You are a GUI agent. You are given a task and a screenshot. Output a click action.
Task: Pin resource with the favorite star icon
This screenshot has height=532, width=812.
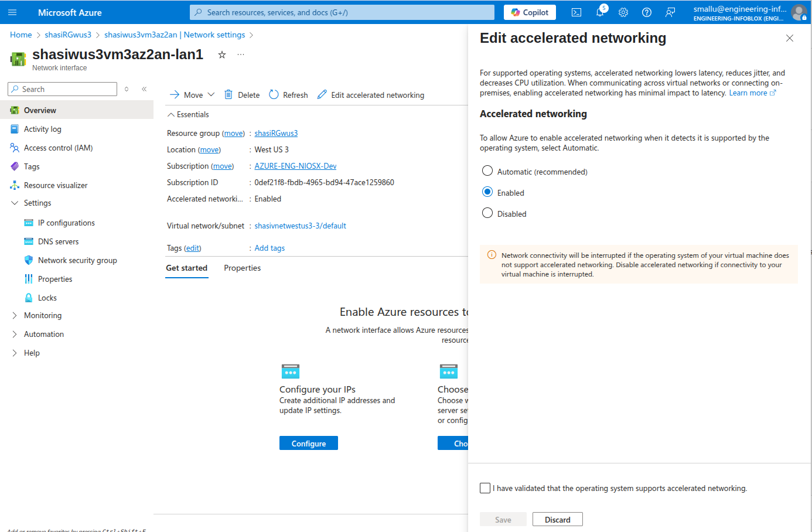[222, 54]
